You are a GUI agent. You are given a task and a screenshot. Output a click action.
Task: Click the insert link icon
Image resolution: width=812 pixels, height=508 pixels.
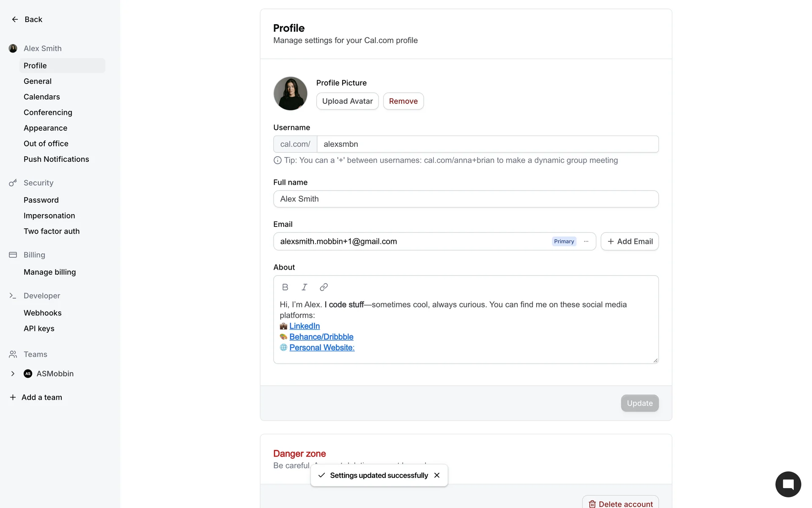[324, 287]
